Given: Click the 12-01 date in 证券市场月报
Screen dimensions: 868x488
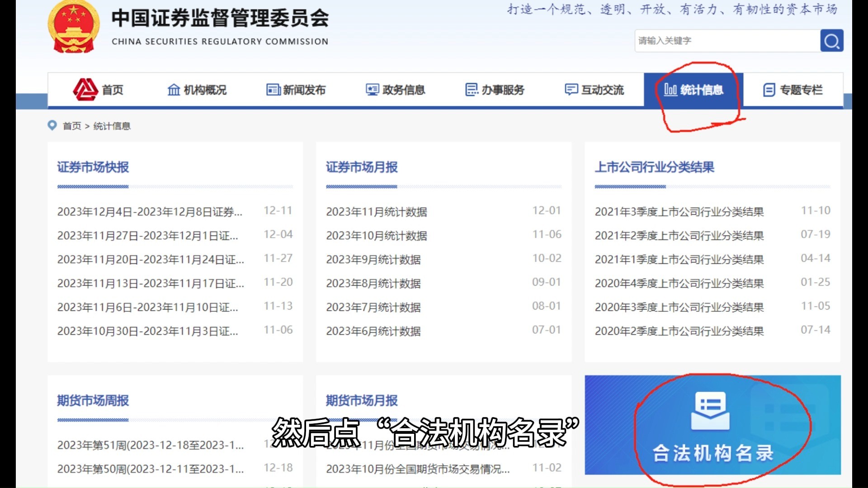Looking at the screenshot, I should click(x=547, y=211).
